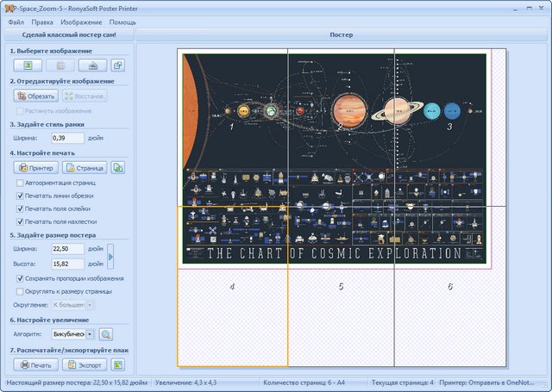Click the load image from file icon
This screenshot has width=552, height=392.
point(28,65)
